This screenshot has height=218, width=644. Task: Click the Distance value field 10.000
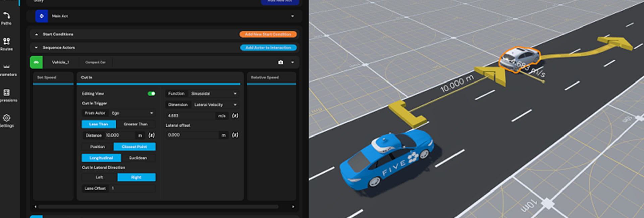pyautogui.click(x=120, y=135)
